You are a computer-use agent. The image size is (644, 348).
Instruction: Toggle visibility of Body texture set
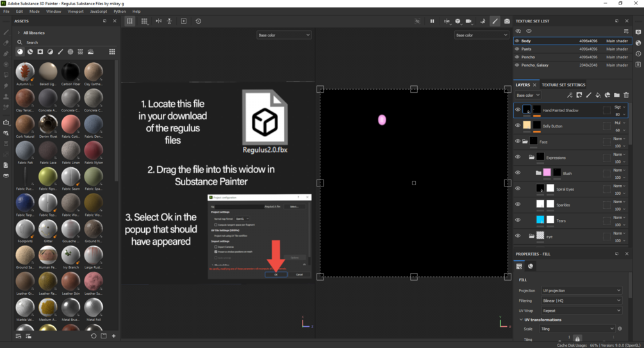517,41
